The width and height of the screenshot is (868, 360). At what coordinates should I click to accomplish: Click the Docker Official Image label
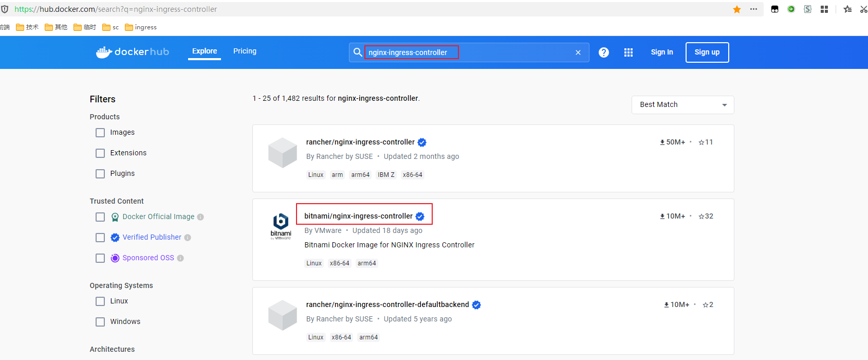[x=158, y=217]
